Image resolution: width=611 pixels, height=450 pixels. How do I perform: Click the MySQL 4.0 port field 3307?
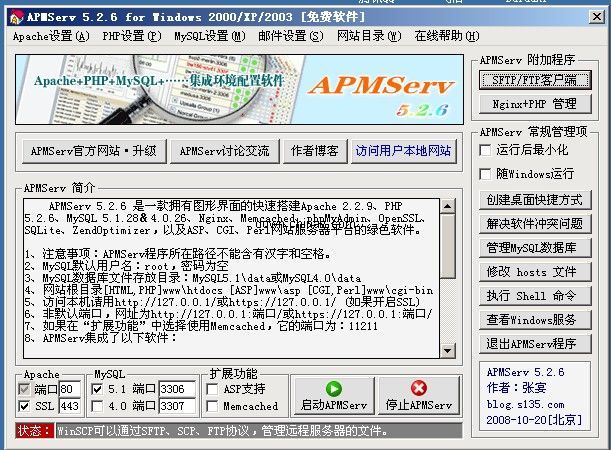(177, 406)
